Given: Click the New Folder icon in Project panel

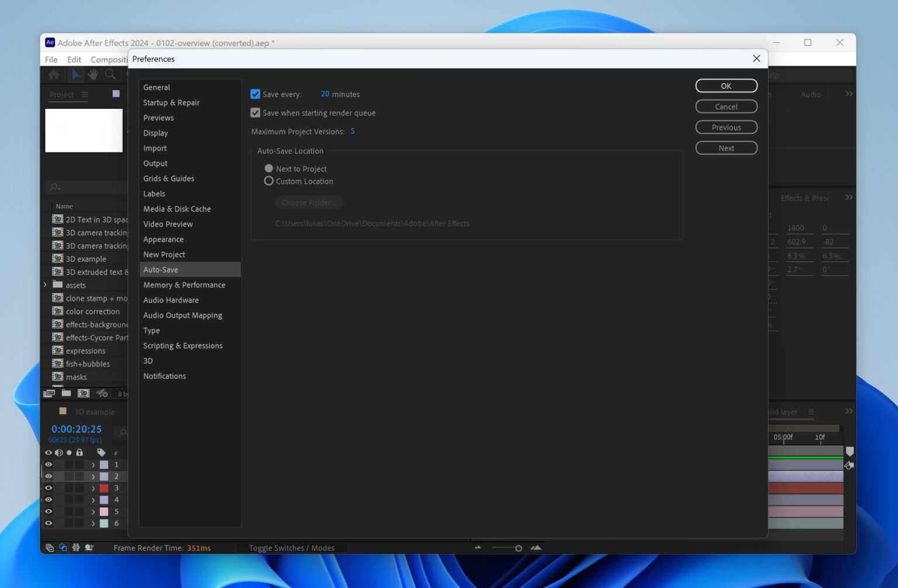Looking at the screenshot, I should [66, 393].
